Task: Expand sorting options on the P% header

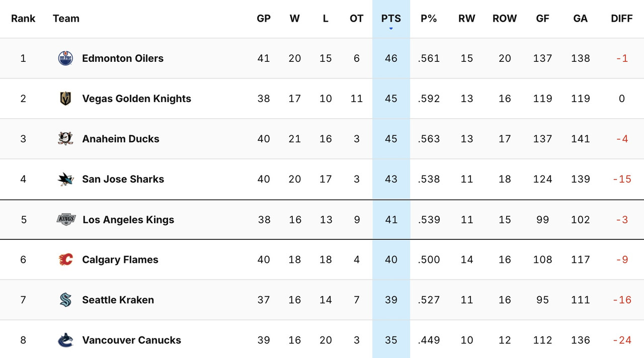Action: [429, 18]
